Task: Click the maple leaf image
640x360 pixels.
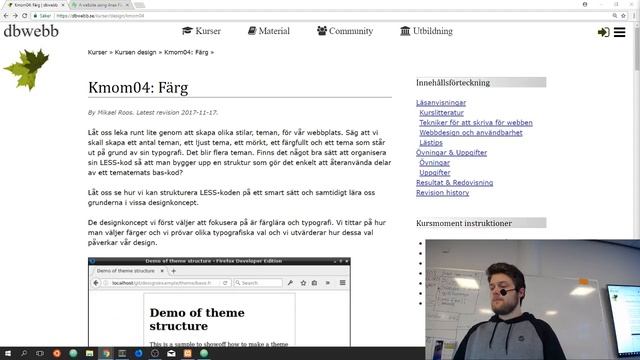Action: [x=27, y=69]
